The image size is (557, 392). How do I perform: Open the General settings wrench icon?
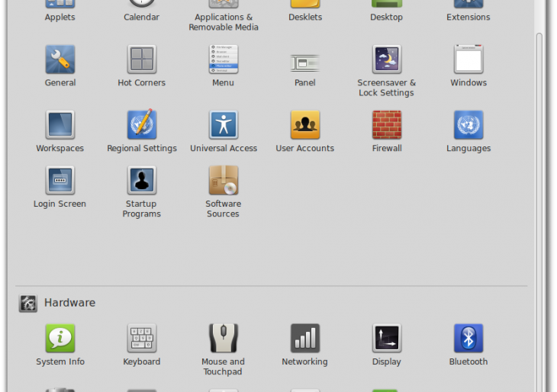click(x=60, y=59)
